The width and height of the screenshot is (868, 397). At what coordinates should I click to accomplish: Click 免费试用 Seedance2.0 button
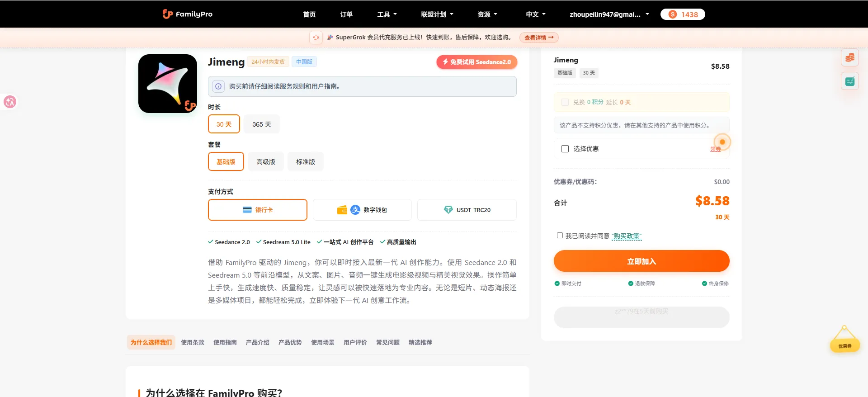pyautogui.click(x=477, y=62)
